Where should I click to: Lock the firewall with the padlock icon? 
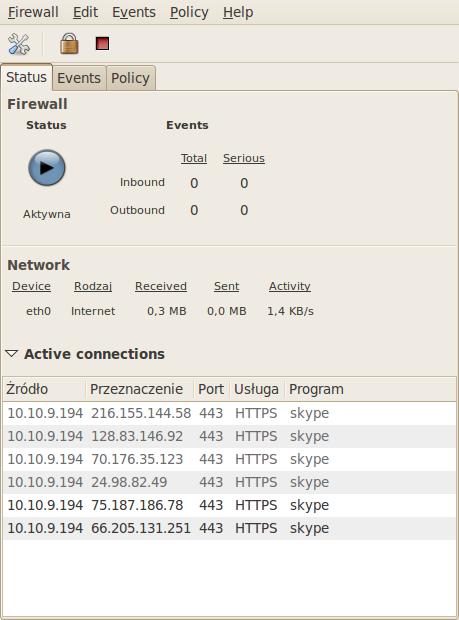pyautogui.click(x=69, y=43)
